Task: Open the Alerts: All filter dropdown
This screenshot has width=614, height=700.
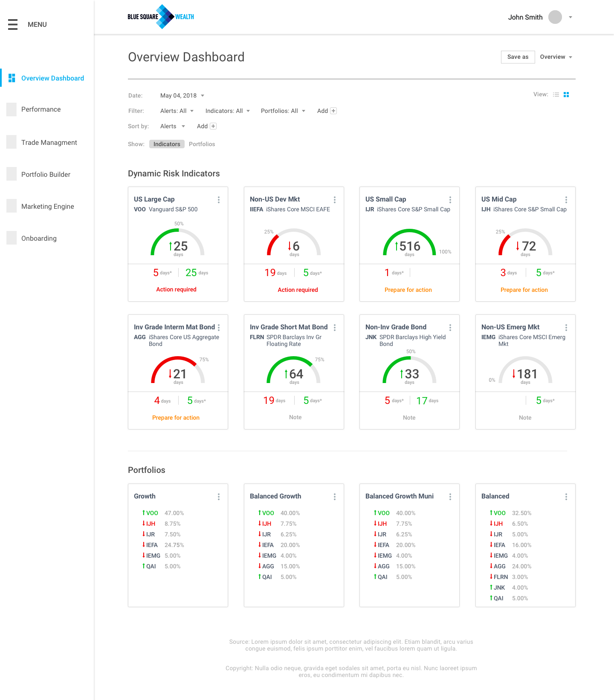Action: [177, 111]
